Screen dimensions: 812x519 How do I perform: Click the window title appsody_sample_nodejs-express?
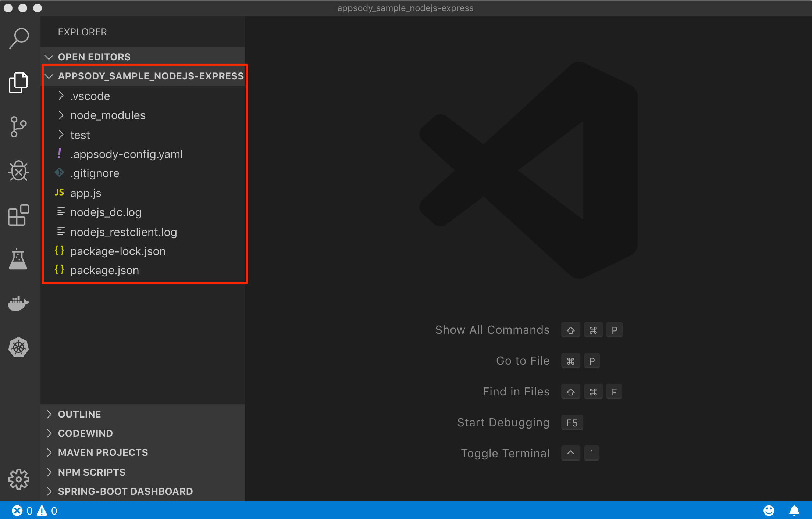[405, 8]
